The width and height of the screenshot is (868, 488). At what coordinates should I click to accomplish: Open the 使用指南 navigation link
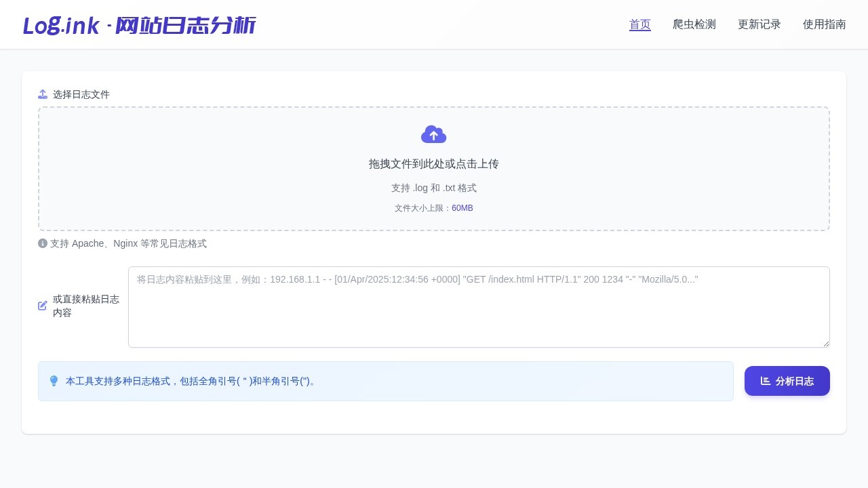824,24
